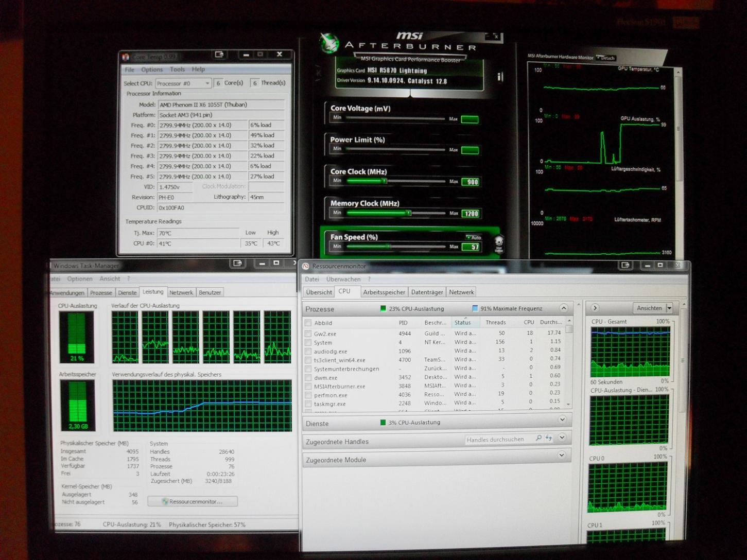
Task: Click the process list vertical scrollbar
Action: [x=569, y=363]
